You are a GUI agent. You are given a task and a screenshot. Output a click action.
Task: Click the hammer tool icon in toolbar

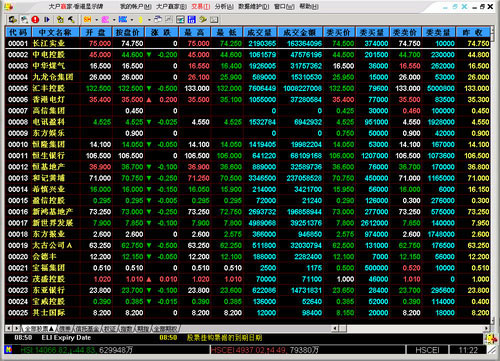71,20
